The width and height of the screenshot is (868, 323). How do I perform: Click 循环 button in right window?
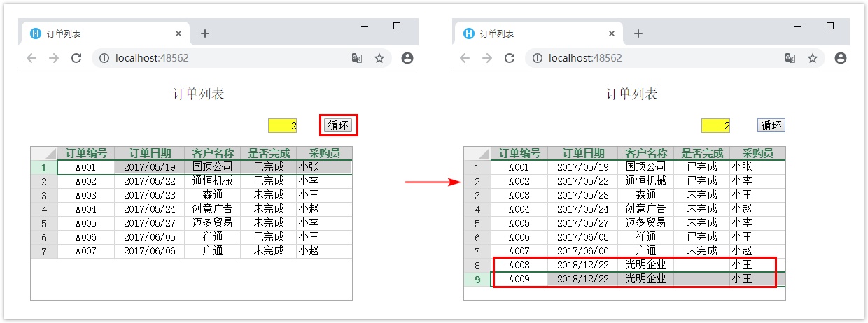point(771,125)
